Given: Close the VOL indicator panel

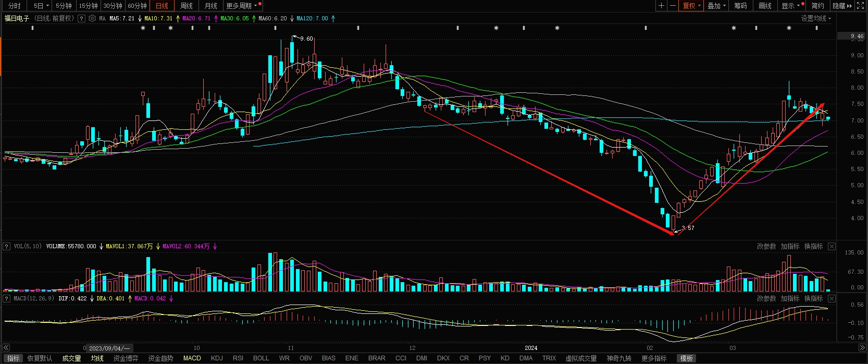Looking at the screenshot, I should [832, 246].
